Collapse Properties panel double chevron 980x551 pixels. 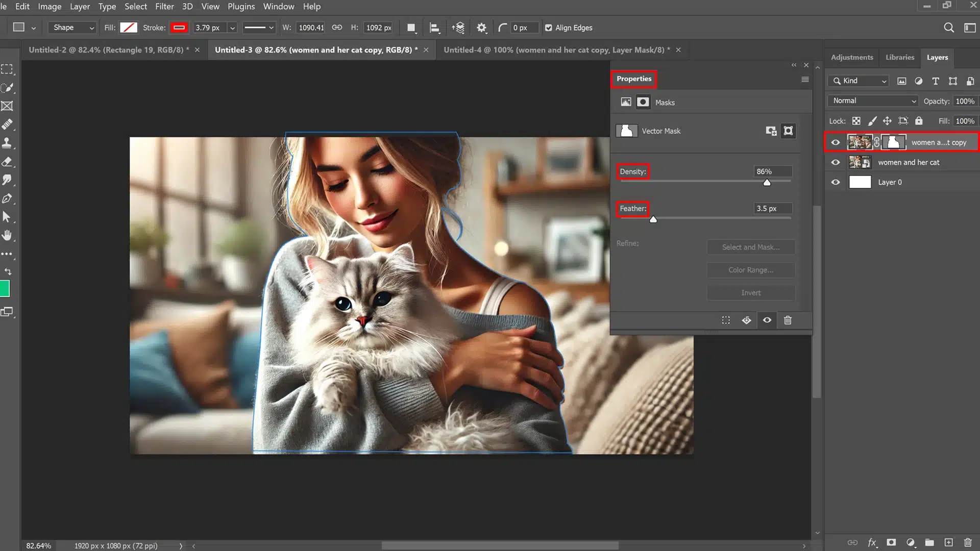794,65
